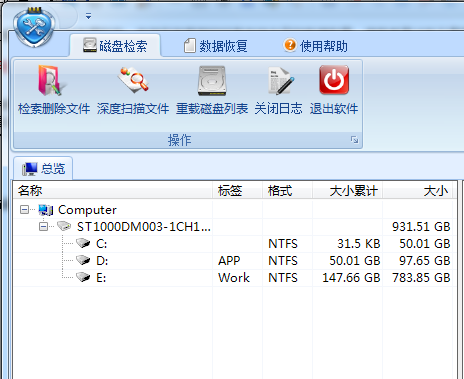464x379 pixels.
Task: Open the 使用帮助 tab
Action: 315,46
